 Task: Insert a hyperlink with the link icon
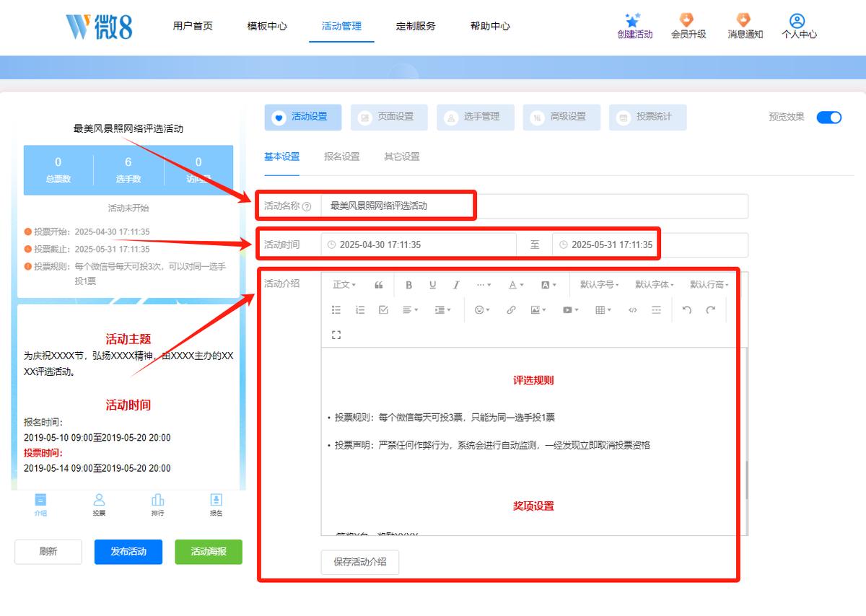coord(511,309)
